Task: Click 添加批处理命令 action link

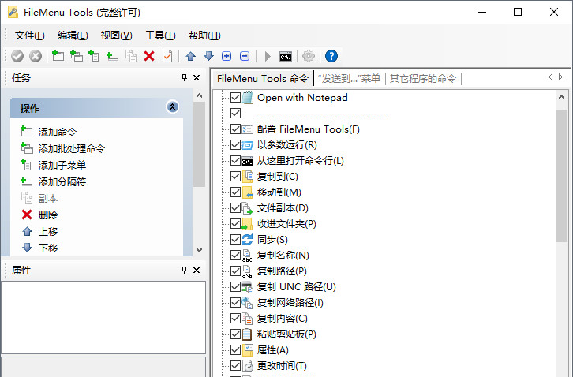Action: coord(72,149)
